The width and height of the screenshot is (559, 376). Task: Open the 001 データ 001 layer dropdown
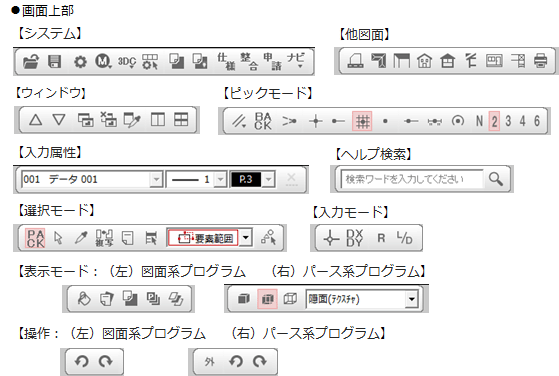tap(156, 179)
